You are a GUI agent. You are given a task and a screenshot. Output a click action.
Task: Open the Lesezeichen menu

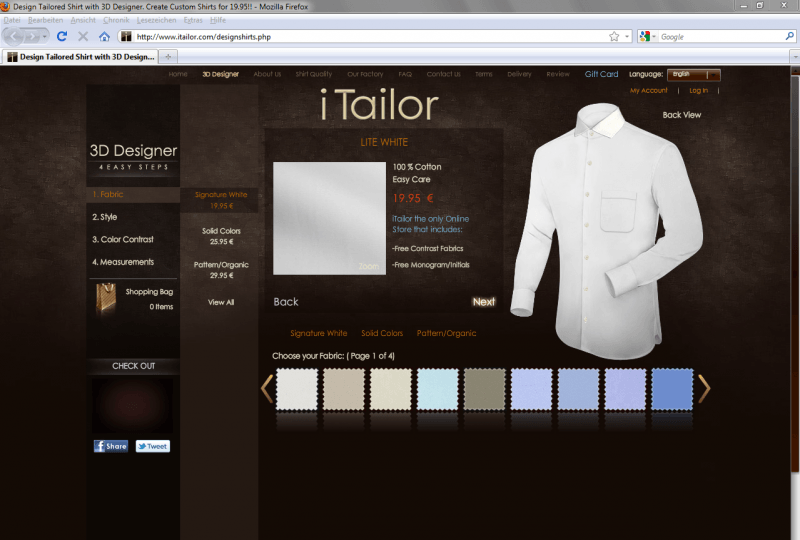click(x=156, y=20)
